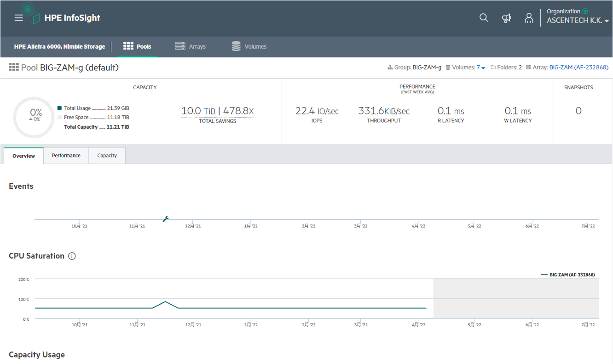Switch to the Pools tab
This screenshot has height=364, width=613.
(x=137, y=46)
